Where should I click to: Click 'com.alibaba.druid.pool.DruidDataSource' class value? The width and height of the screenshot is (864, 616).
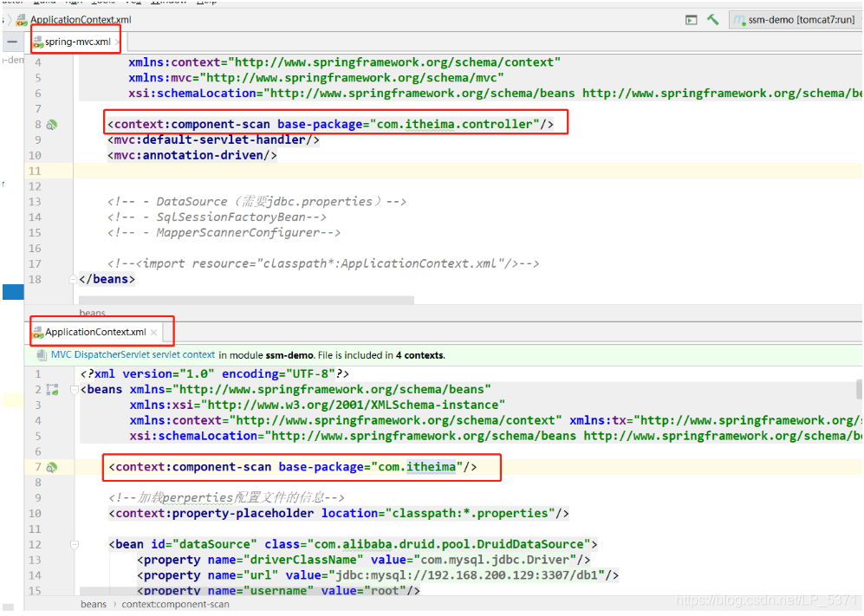(x=449, y=544)
